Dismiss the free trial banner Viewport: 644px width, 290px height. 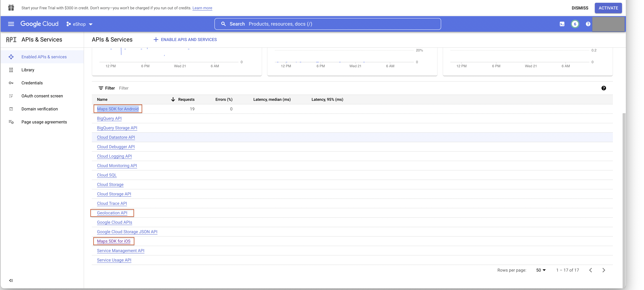(x=580, y=8)
